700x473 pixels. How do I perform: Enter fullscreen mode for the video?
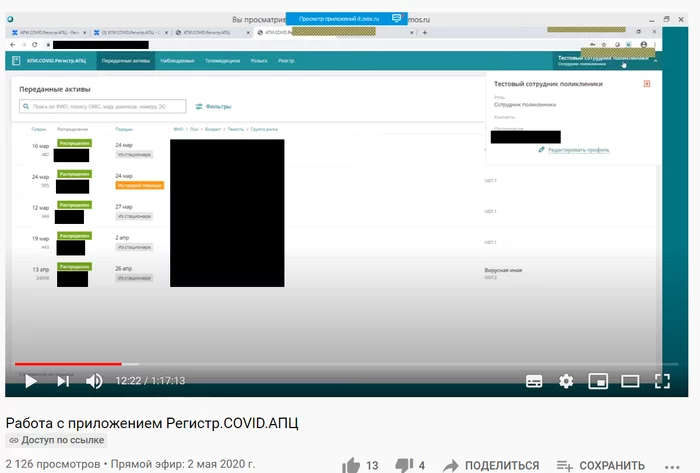coord(662,381)
